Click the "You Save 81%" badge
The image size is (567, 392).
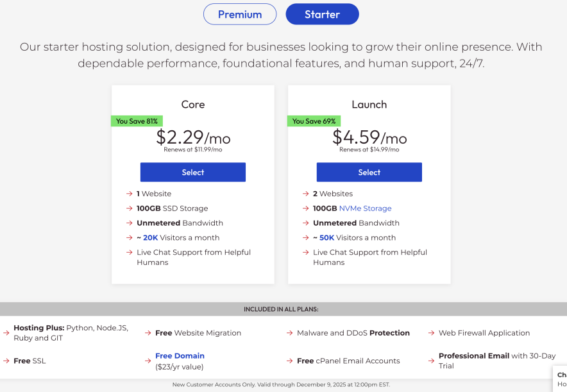[x=137, y=121]
